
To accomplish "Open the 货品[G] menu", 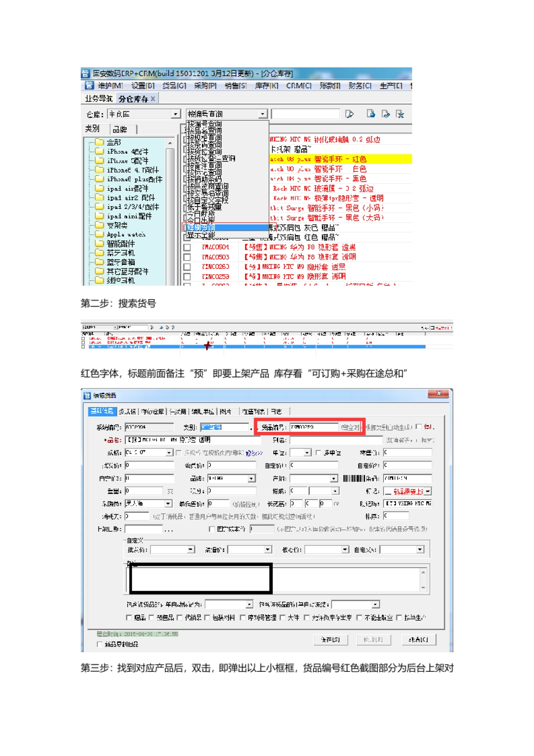I will click(174, 85).
